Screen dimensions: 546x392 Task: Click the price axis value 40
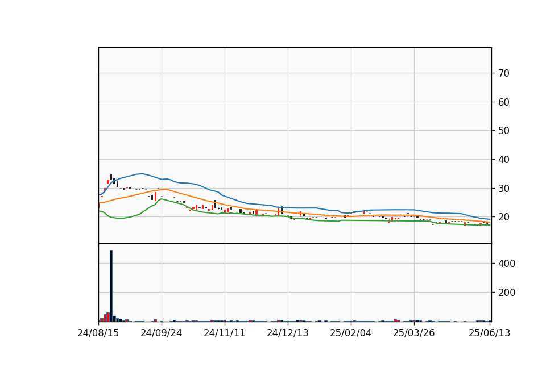tap(504, 159)
